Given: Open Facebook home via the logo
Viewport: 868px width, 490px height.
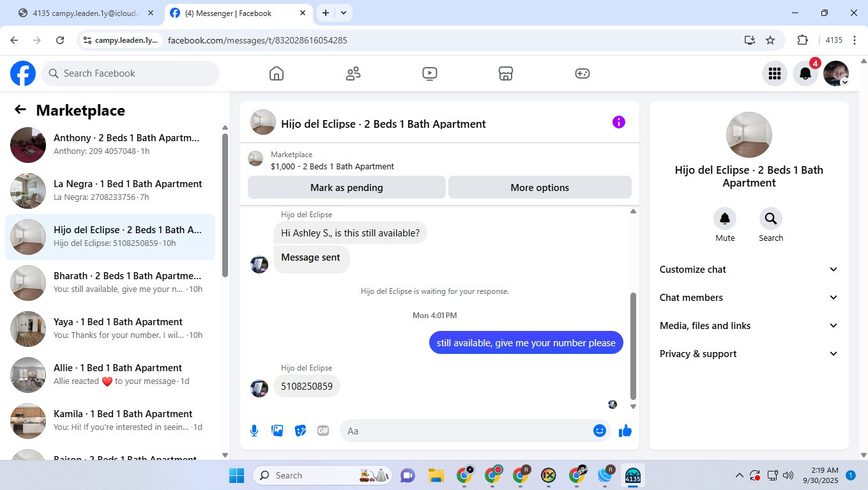Looking at the screenshot, I should [23, 73].
